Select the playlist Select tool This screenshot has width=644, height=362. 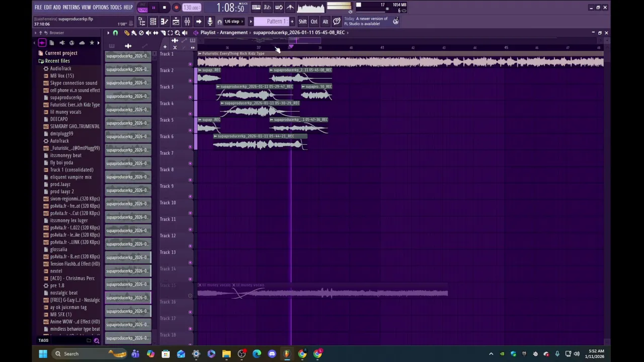coord(170,33)
